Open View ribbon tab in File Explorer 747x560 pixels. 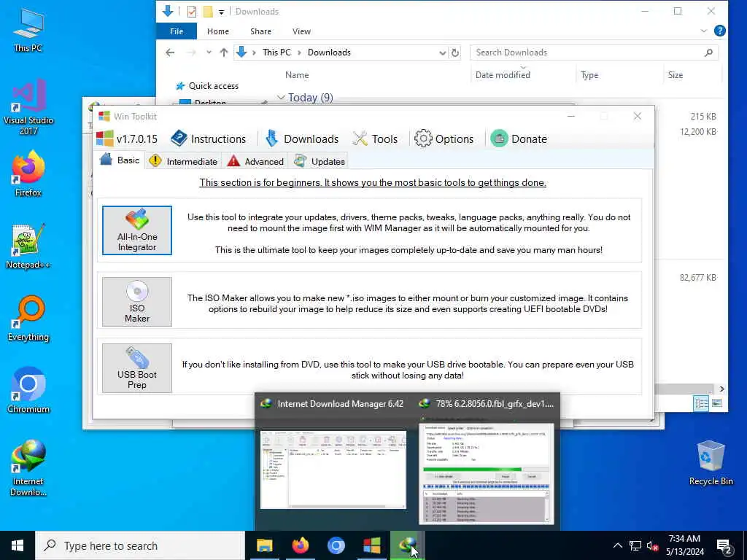click(301, 31)
